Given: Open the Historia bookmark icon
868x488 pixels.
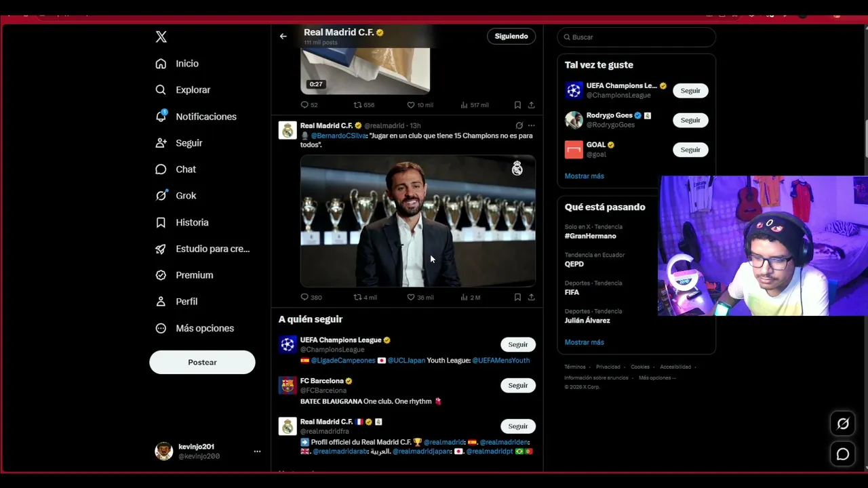Looking at the screenshot, I should [x=161, y=222].
